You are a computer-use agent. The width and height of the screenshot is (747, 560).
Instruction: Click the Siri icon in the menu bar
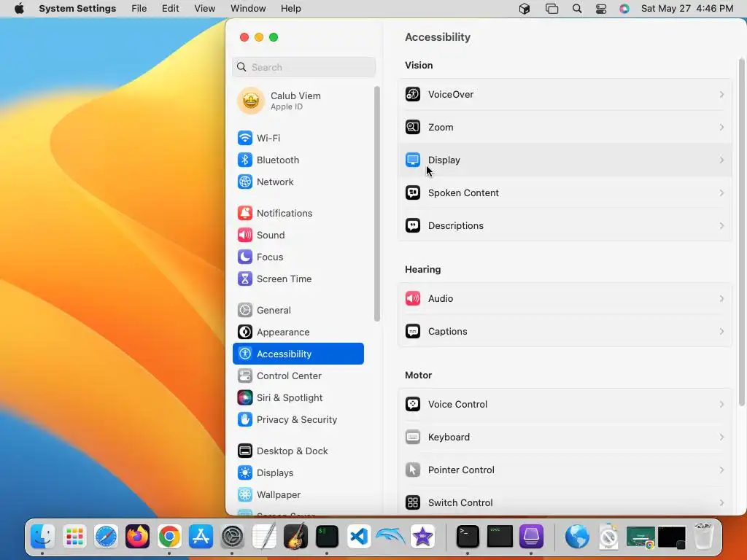624,9
